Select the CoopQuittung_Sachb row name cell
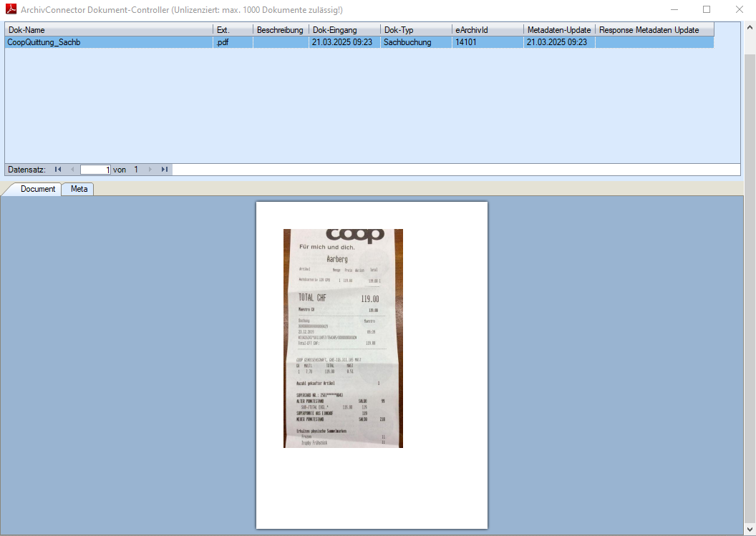 click(x=109, y=42)
